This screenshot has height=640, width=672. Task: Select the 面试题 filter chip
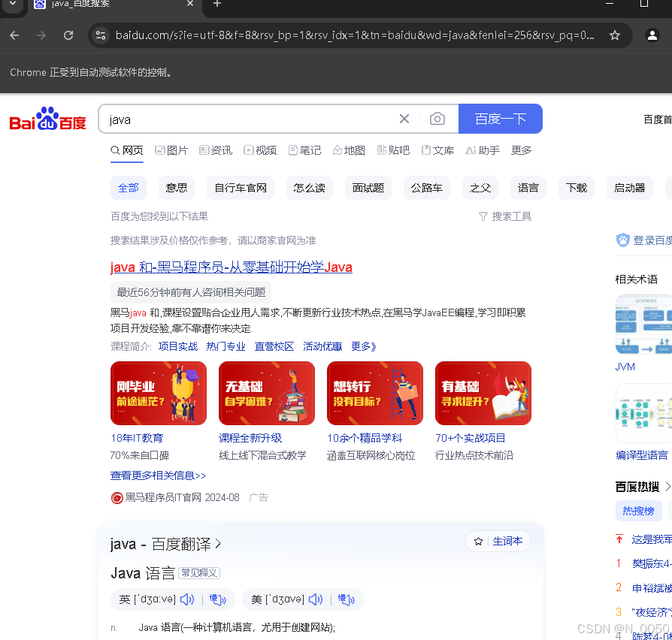pos(368,188)
